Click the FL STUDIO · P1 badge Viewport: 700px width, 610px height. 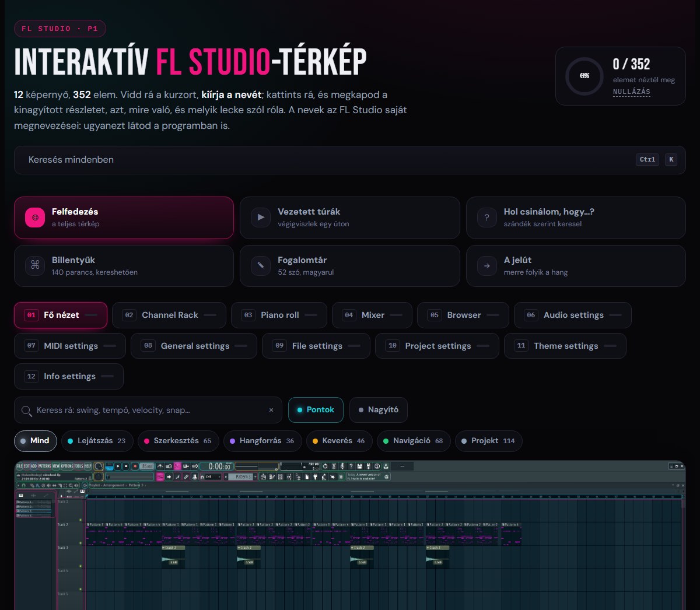(60, 29)
